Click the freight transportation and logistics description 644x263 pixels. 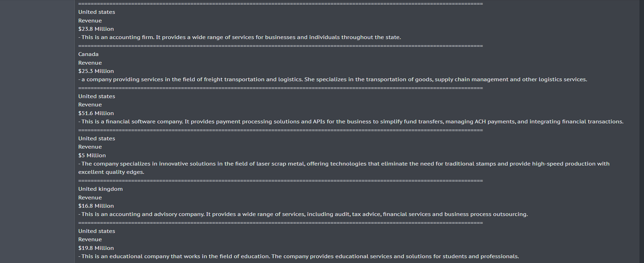pos(332,79)
